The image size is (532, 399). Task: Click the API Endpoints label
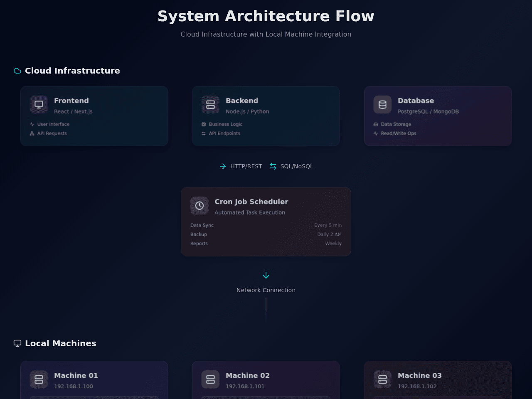(224, 133)
